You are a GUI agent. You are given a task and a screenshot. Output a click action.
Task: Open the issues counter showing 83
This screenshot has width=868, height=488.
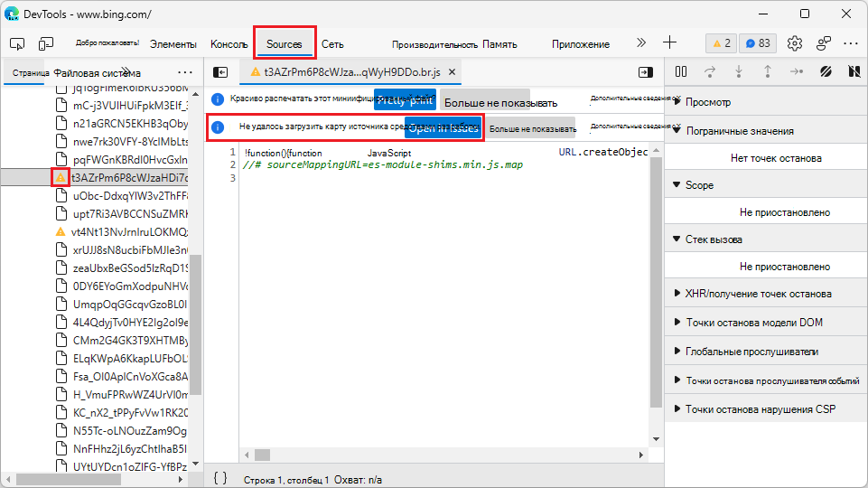[x=758, y=43]
